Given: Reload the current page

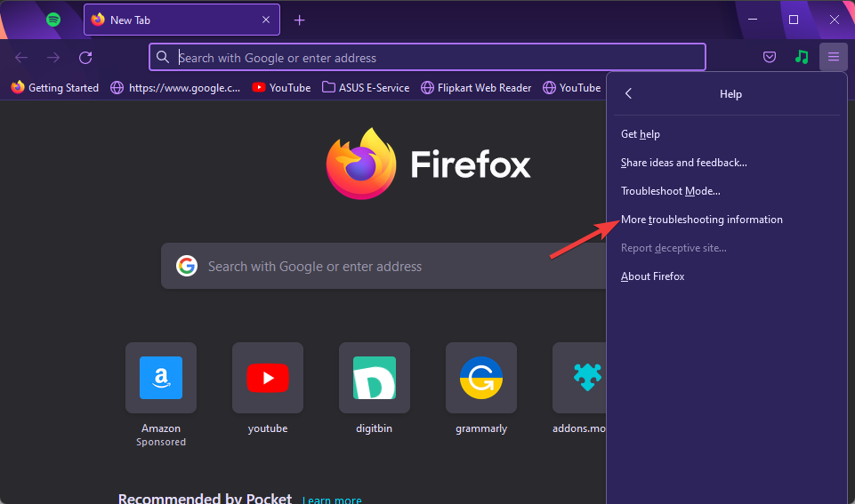Looking at the screenshot, I should pos(85,57).
